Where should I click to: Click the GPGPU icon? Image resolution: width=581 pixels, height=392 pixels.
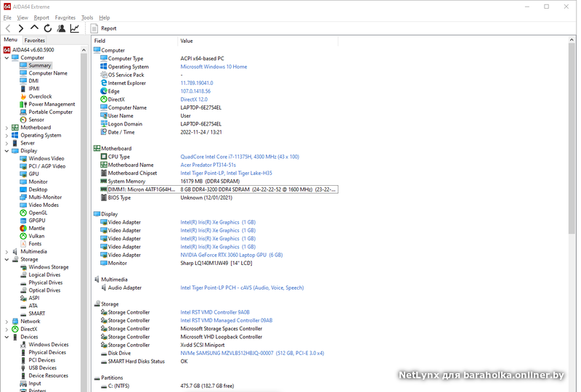[23, 221]
